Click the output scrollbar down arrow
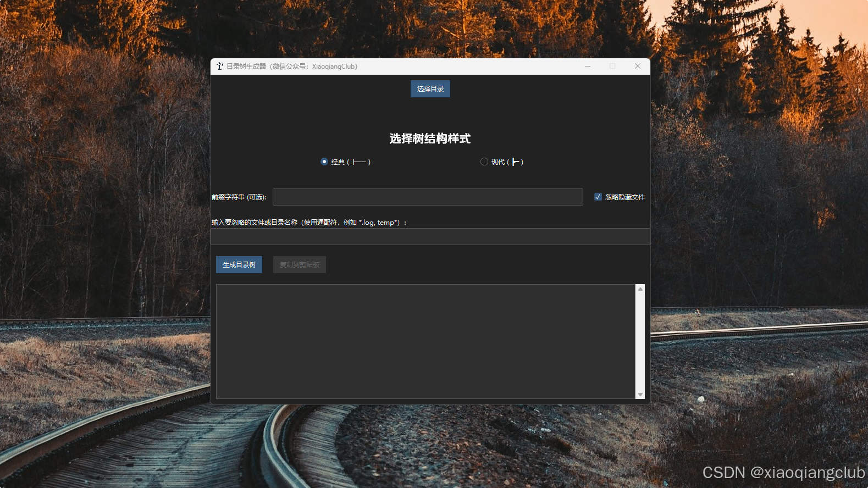 (x=640, y=395)
